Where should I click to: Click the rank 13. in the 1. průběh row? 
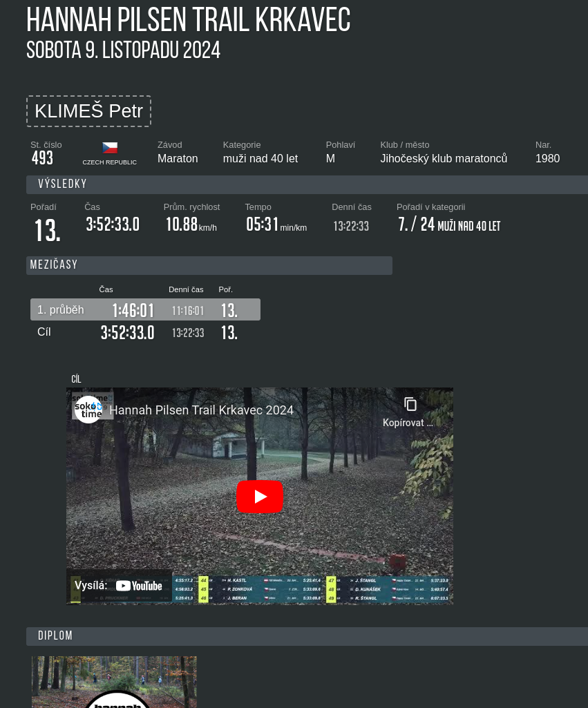229,311
